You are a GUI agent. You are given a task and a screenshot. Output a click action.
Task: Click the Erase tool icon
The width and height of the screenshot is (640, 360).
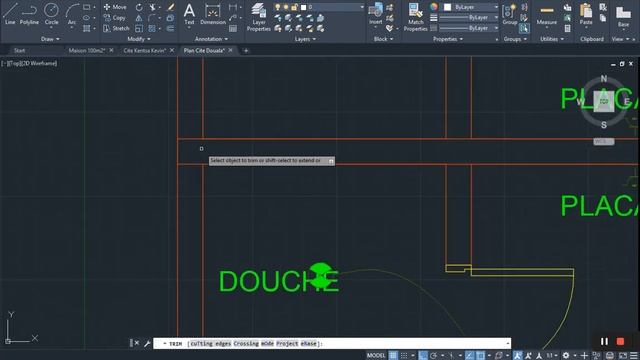coord(171,7)
